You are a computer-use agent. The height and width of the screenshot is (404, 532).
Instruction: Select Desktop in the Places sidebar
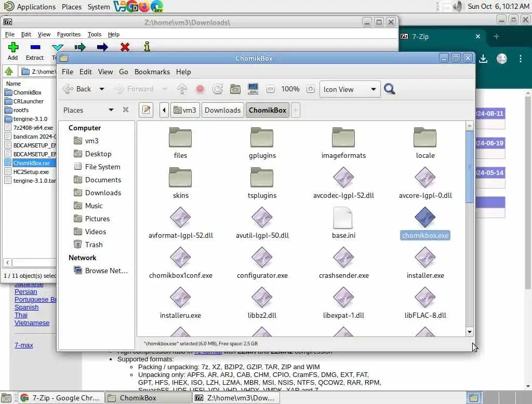(98, 154)
